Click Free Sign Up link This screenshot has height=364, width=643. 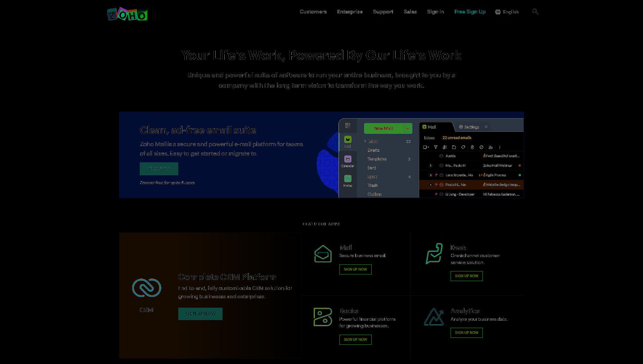[470, 12]
